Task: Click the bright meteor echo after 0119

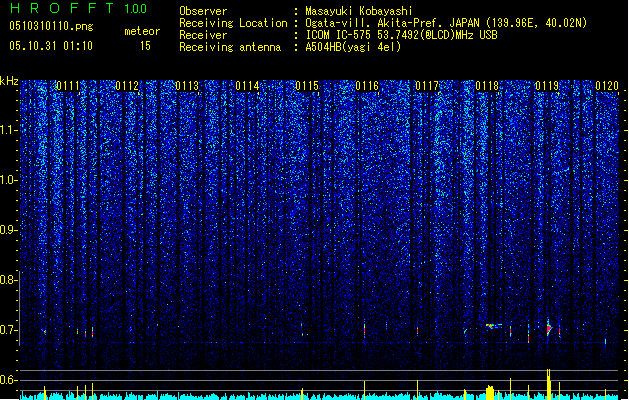Action: point(549,329)
